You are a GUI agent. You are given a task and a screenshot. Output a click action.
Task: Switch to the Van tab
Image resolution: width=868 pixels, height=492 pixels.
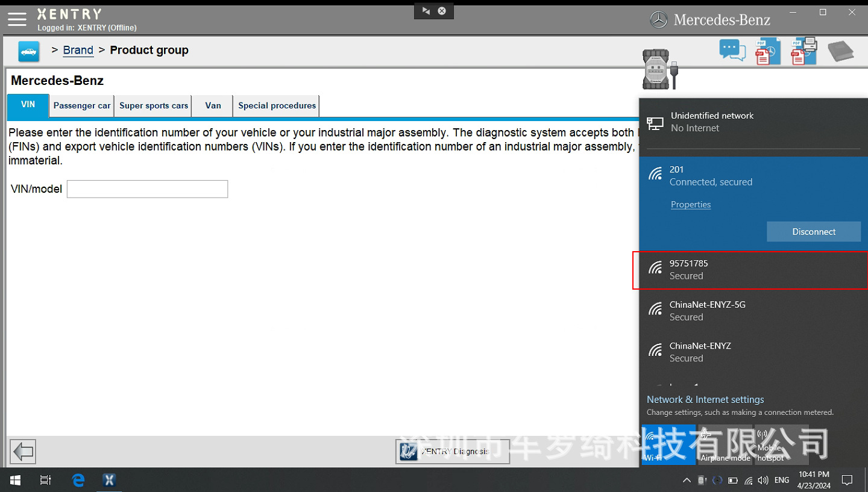(213, 106)
